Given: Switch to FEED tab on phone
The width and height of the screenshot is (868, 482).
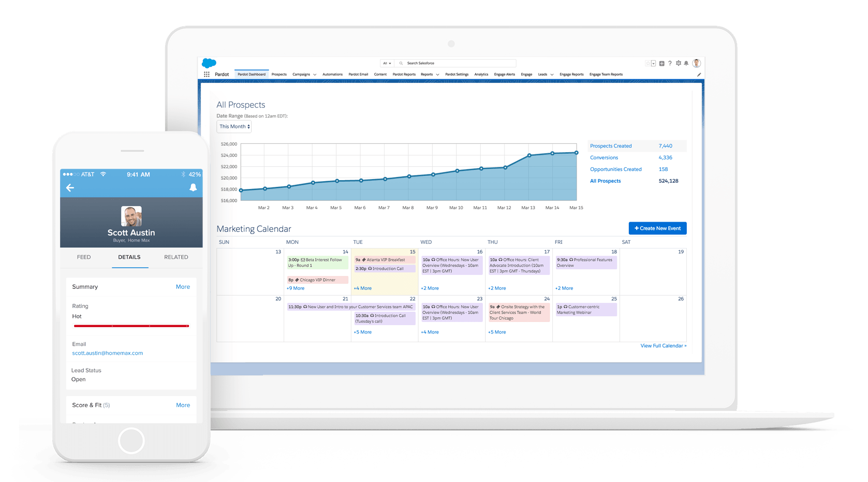Looking at the screenshot, I should (x=84, y=257).
